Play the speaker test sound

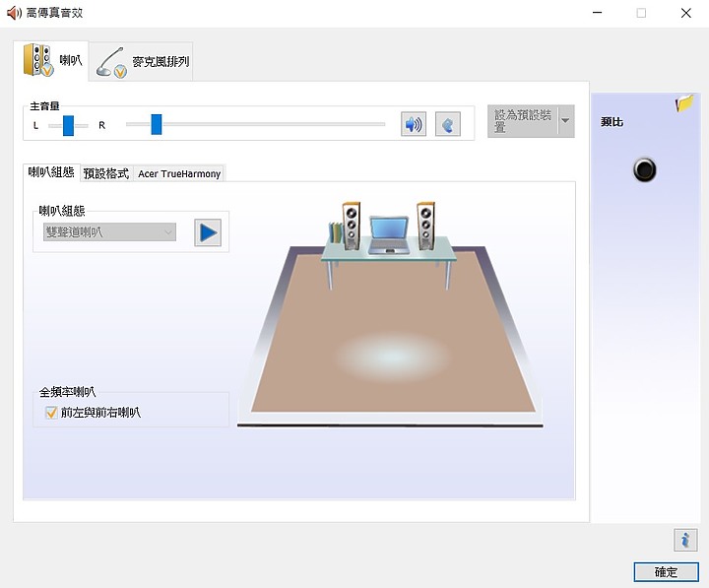pyautogui.click(x=208, y=232)
